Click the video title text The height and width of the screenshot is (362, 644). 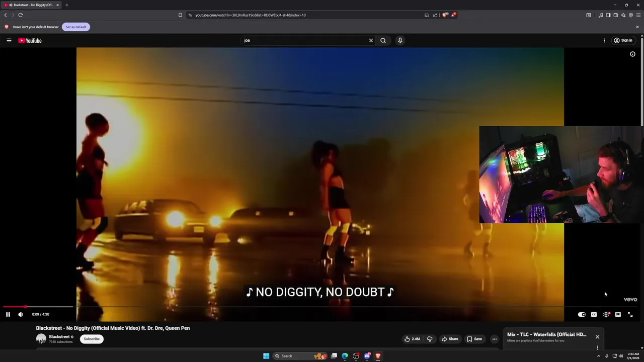click(x=113, y=328)
